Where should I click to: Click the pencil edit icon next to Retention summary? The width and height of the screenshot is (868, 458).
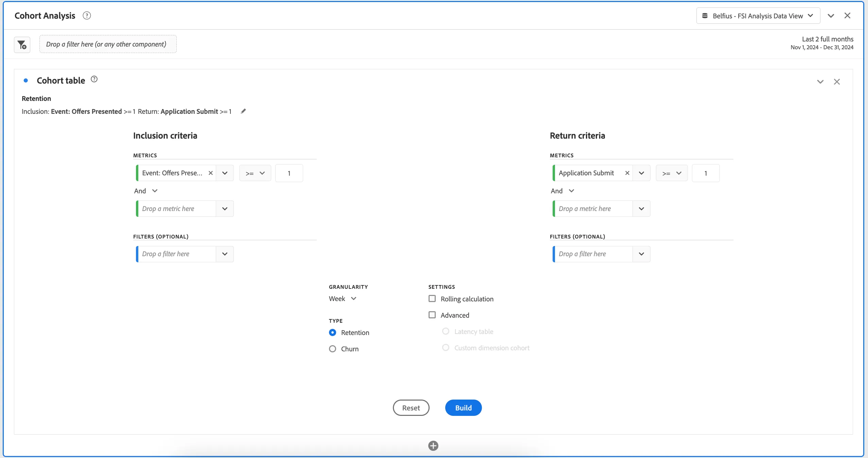[x=243, y=111]
